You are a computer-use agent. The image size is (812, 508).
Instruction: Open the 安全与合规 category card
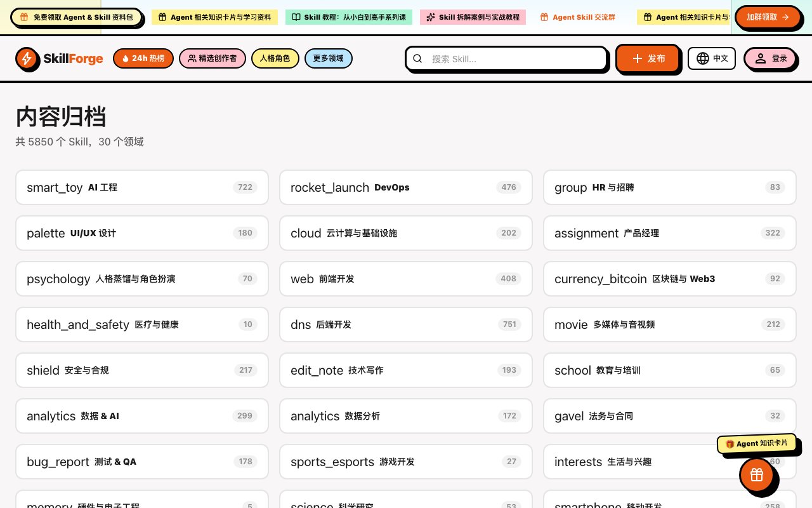(x=142, y=370)
